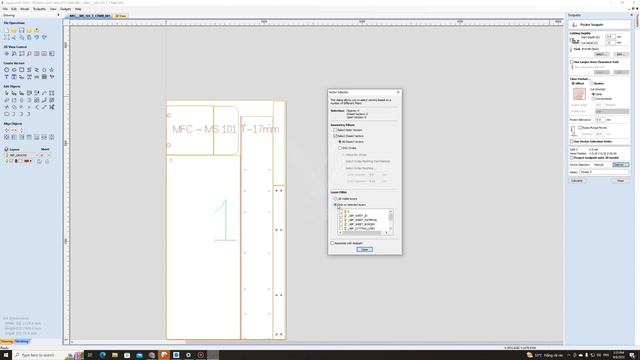Image resolution: width=640 pixels, height=360 pixels.
Task: Choose the Selection arrow in Edit Objects
Action: point(7,93)
